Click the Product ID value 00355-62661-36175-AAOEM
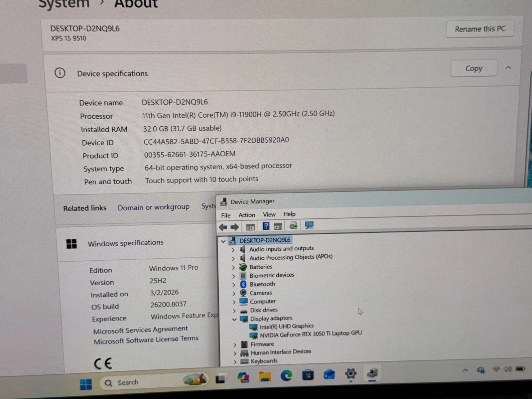 point(190,154)
